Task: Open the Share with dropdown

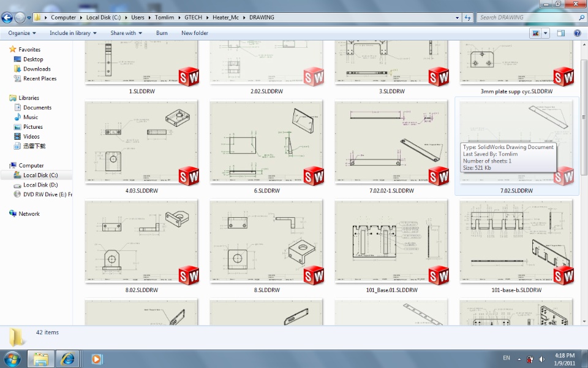Action: tap(126, 33)
